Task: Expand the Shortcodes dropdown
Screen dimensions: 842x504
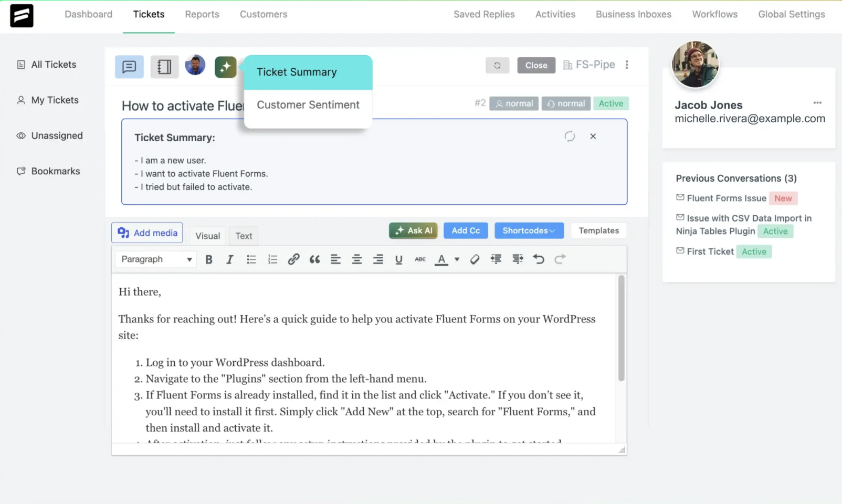Action: click(529, 230)
